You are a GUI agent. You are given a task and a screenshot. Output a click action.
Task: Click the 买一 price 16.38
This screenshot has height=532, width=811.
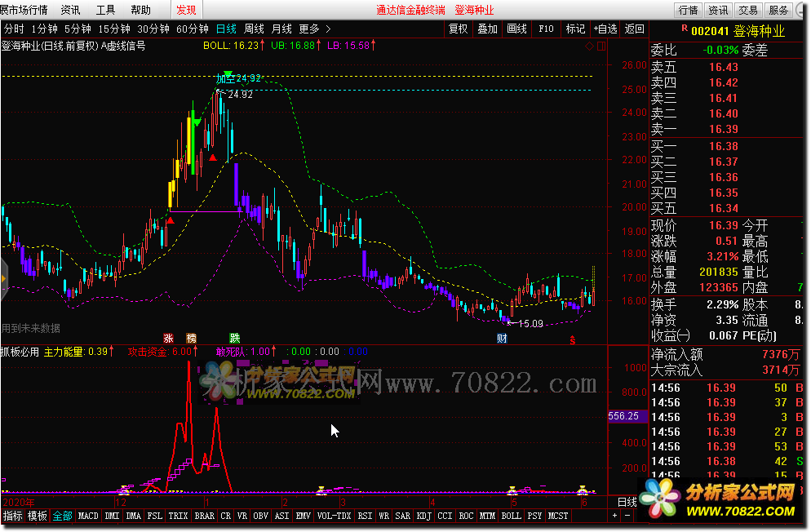coord(723,146)
